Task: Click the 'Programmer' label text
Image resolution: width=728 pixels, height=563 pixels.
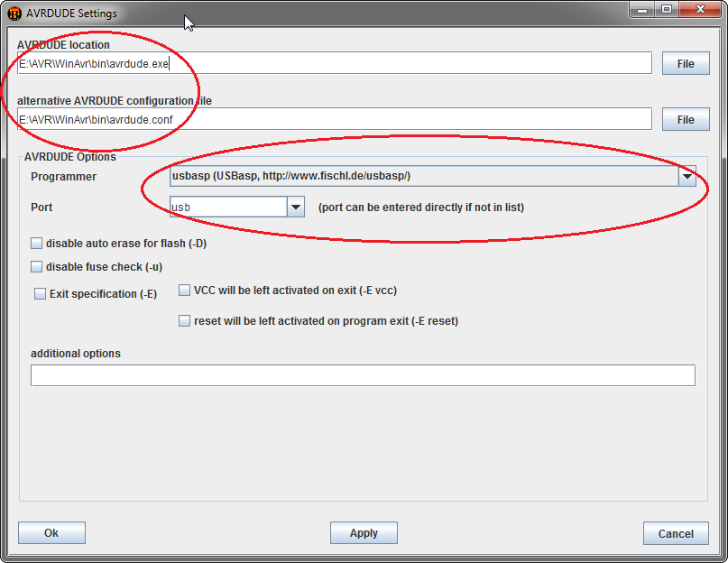Action: (x=64, y=177)
